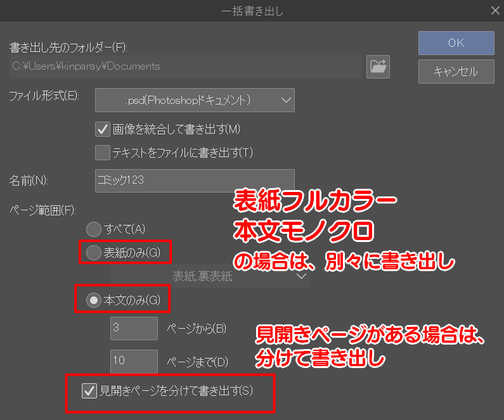The width and height of the screenshot is (504, 420).
Task: Cancel the batch export with キャンセル
Action: pyautogui.click(x=456, y=72)
